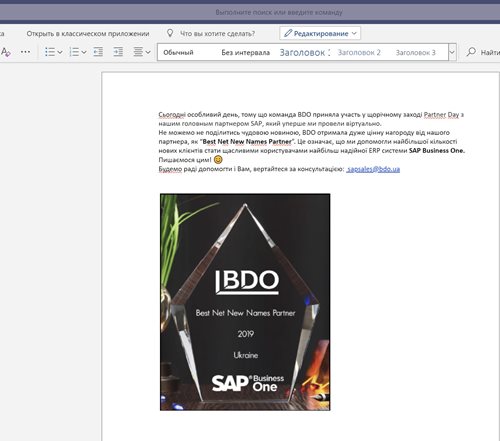Image resolution: width=500 pixels, height=441 pixels.
Task: Select the Обычный style
Action: [x=178, y=52]
